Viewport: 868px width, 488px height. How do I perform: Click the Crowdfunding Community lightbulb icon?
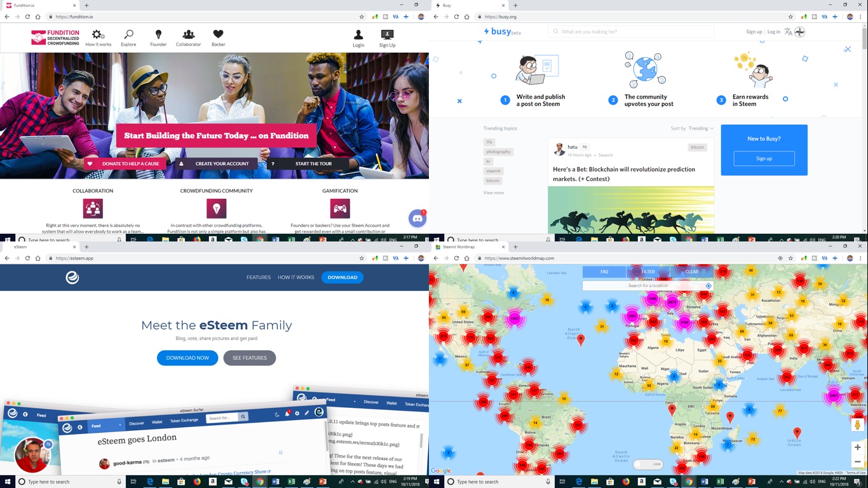coord(217,208)
